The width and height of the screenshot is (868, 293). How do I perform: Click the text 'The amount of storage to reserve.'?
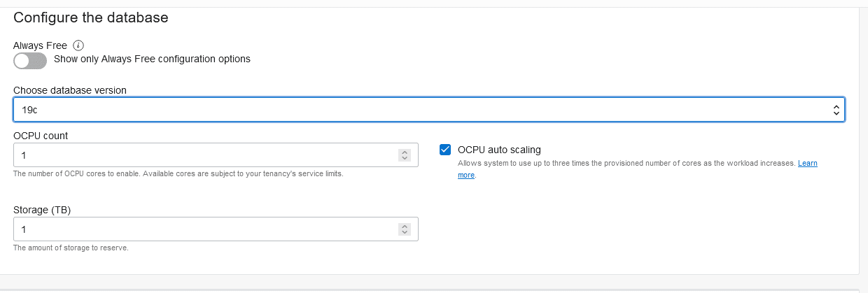(x=71, y=248)
